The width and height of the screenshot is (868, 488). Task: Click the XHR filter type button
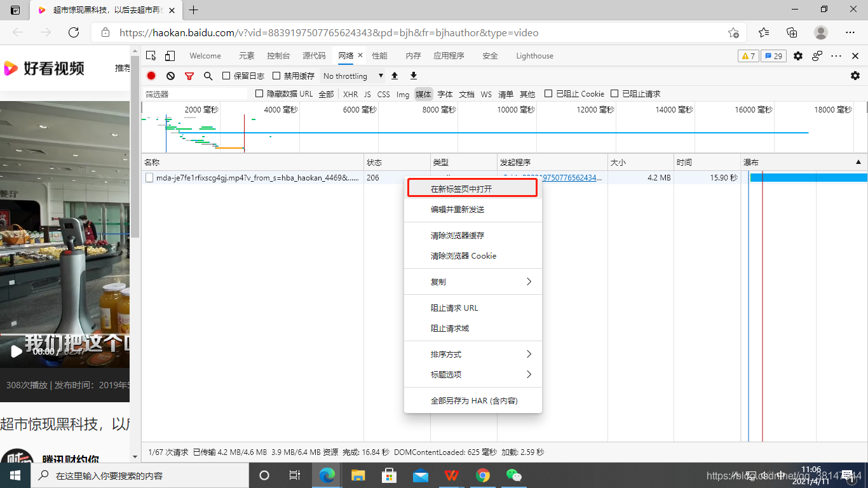350,94
